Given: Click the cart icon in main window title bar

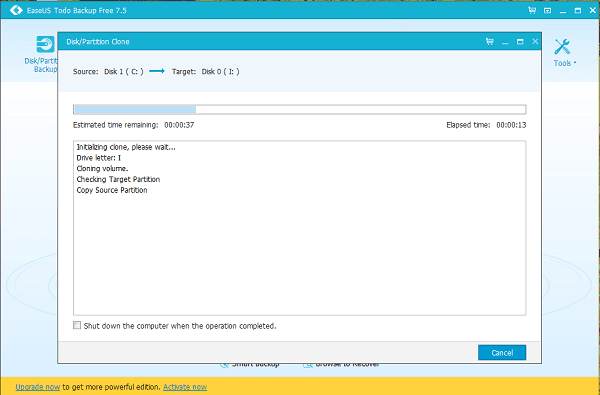Looking at the screenshot, I should [532, 10].
